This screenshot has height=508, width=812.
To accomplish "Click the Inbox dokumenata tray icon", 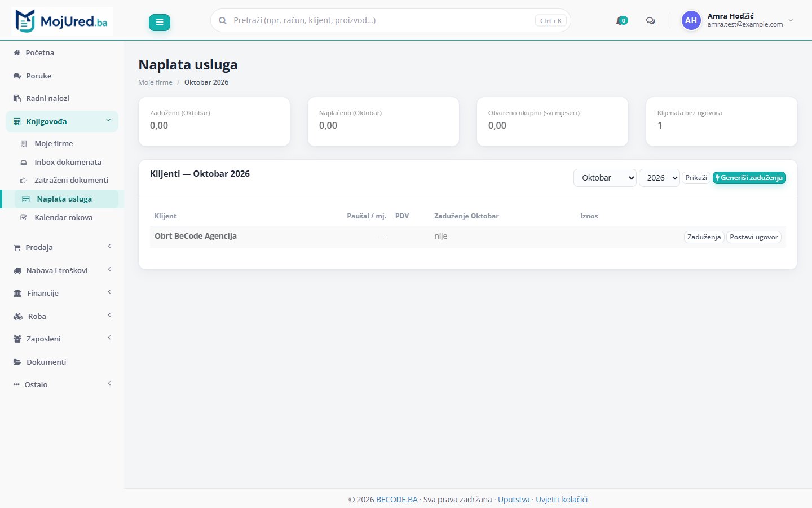I will 24,163.
